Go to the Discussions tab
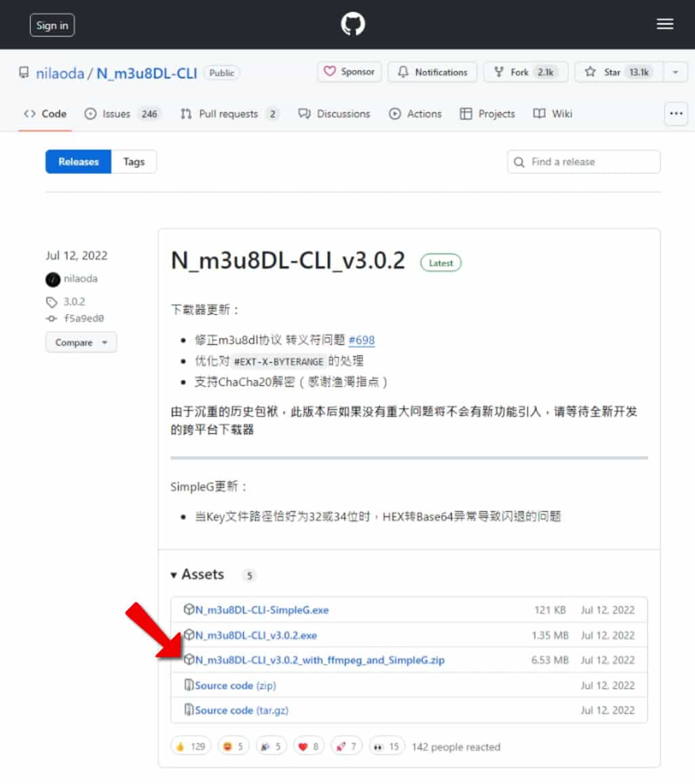 click(334, 114)
